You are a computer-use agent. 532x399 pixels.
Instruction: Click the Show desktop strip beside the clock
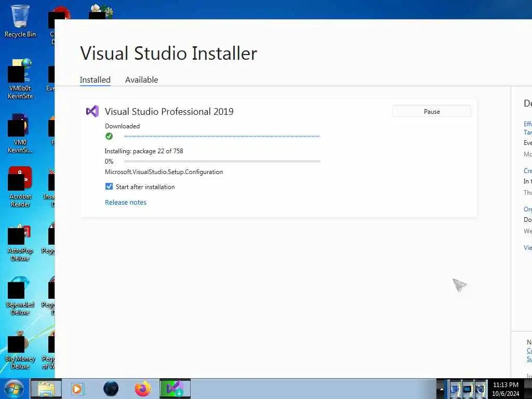(x=528, y=389)
